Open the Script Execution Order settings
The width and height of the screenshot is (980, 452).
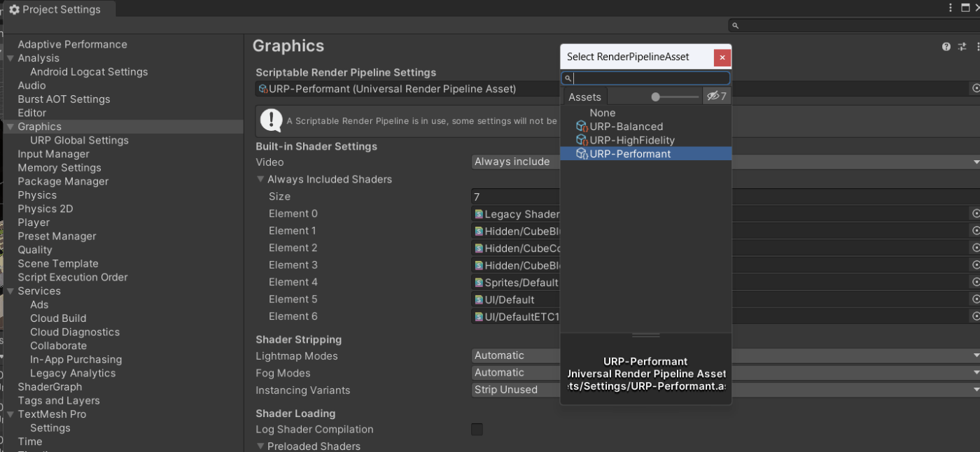pyautogui.click(x=73, y=277)
